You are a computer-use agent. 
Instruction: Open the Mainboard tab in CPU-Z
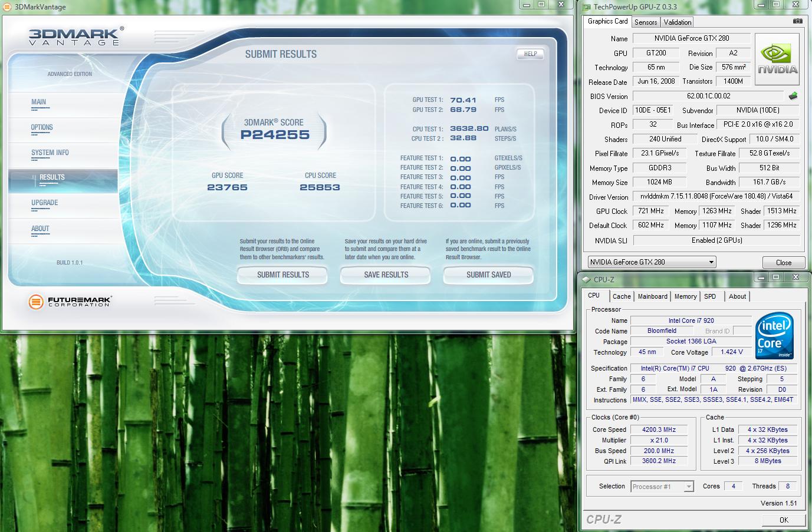point(652,296)
